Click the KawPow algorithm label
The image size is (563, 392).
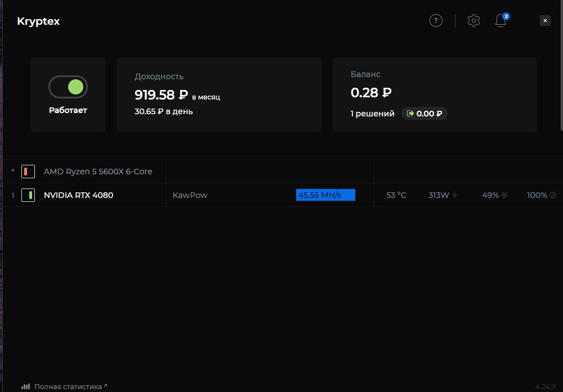190,195
